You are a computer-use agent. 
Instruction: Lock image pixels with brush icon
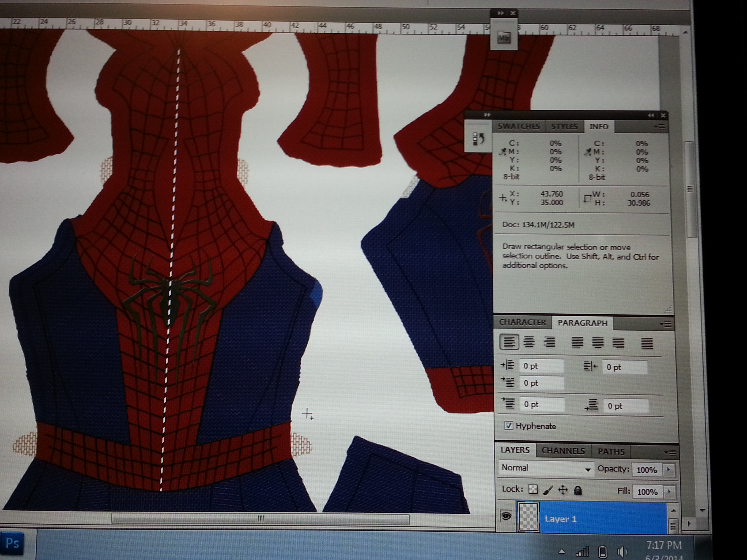tap(548, 490)
